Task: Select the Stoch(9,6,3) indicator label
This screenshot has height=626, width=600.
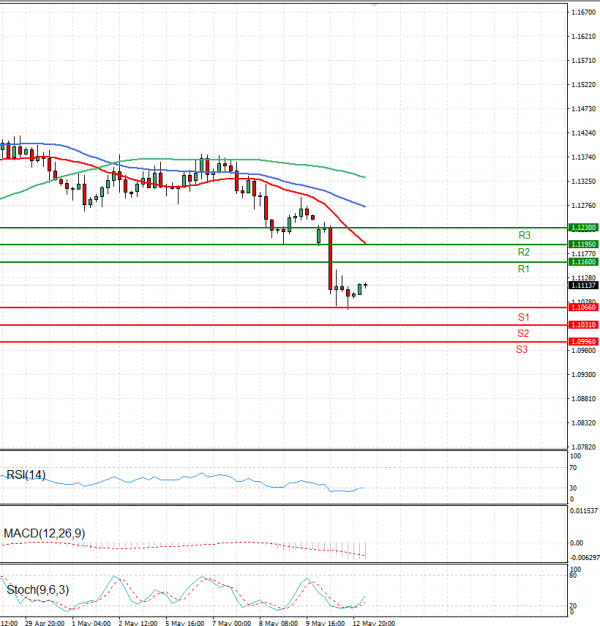Action: coord(36,590)
